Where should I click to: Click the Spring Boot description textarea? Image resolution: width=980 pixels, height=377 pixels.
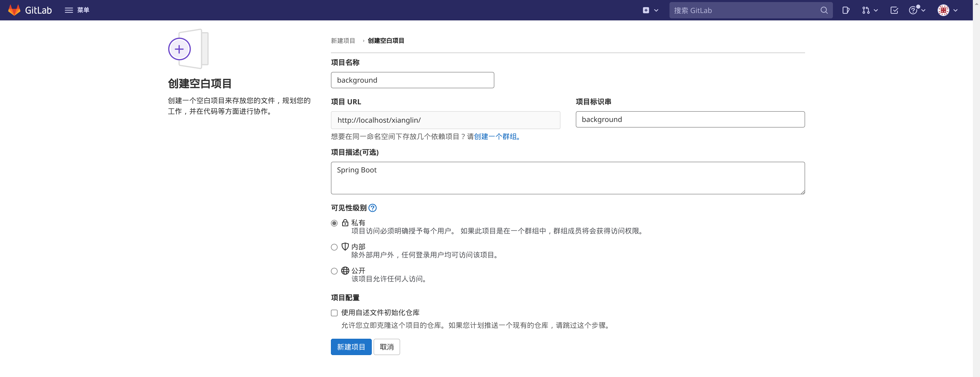(568, 178)
